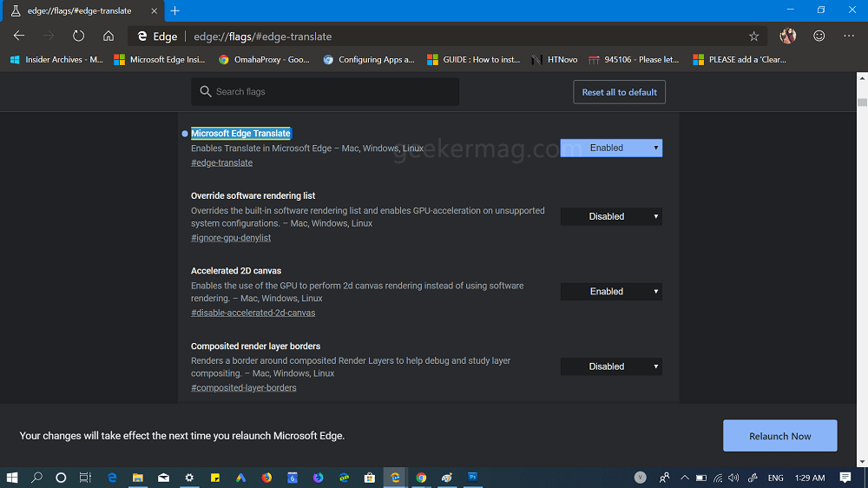The width and height of the screenshot is (868, 488).
Task: Click Override software rendering list heading
Action: [x=253, y=195]
